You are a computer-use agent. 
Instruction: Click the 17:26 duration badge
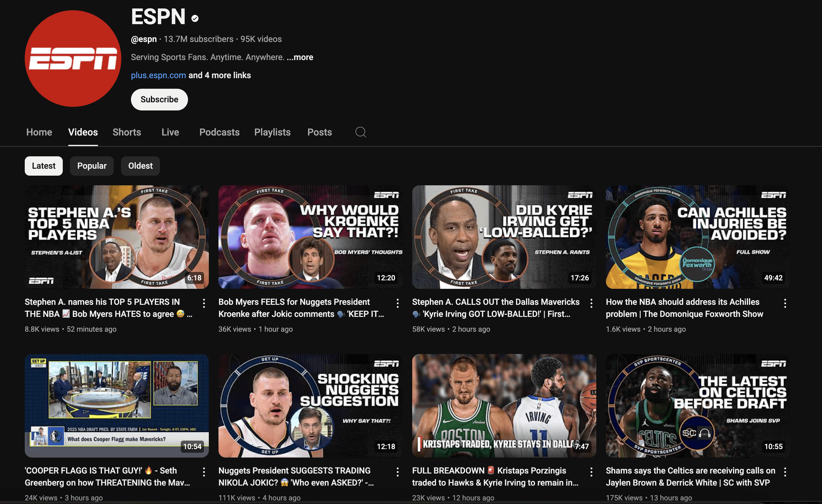point(580,278)
